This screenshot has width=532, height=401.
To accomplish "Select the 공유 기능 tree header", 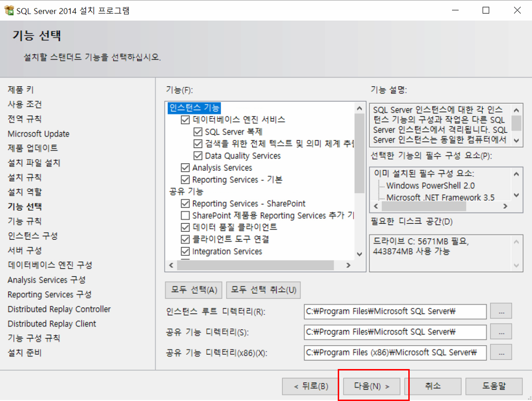I will coord(186,191).
